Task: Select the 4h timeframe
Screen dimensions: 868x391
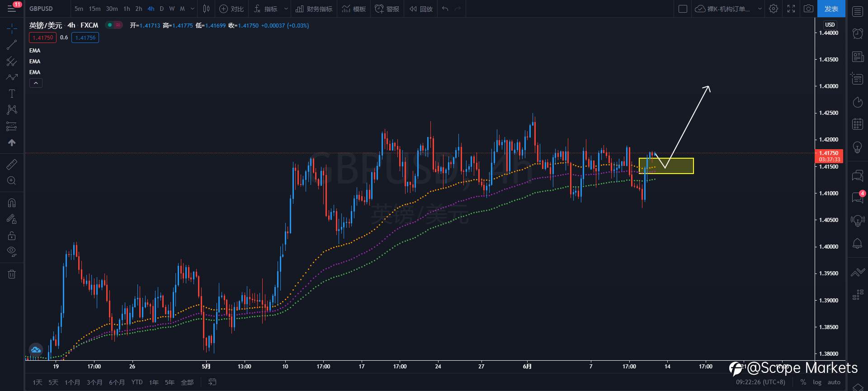Action: click(x=151, y=9)
